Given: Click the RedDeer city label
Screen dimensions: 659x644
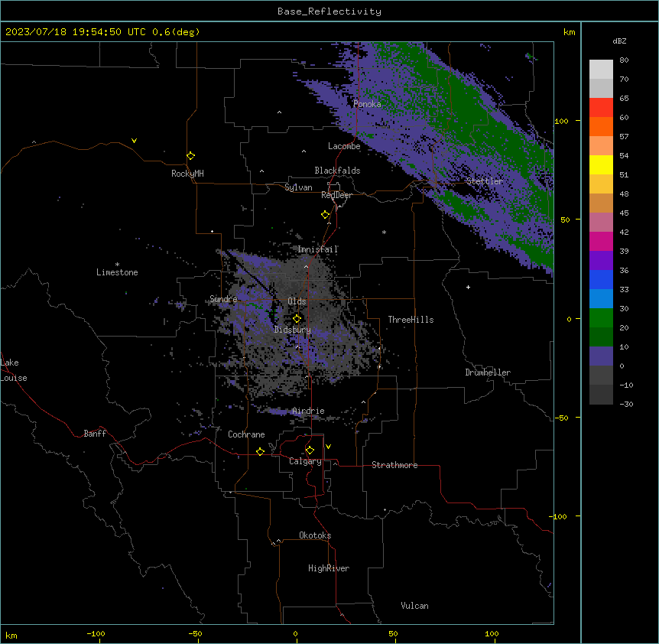Looking at the screenshot, I should pos(336,195).
